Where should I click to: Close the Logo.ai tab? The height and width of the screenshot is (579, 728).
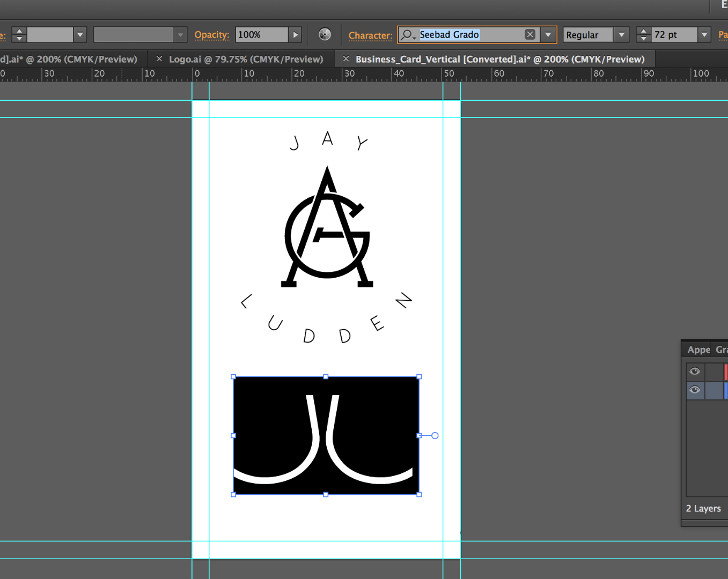coord(159,58)
